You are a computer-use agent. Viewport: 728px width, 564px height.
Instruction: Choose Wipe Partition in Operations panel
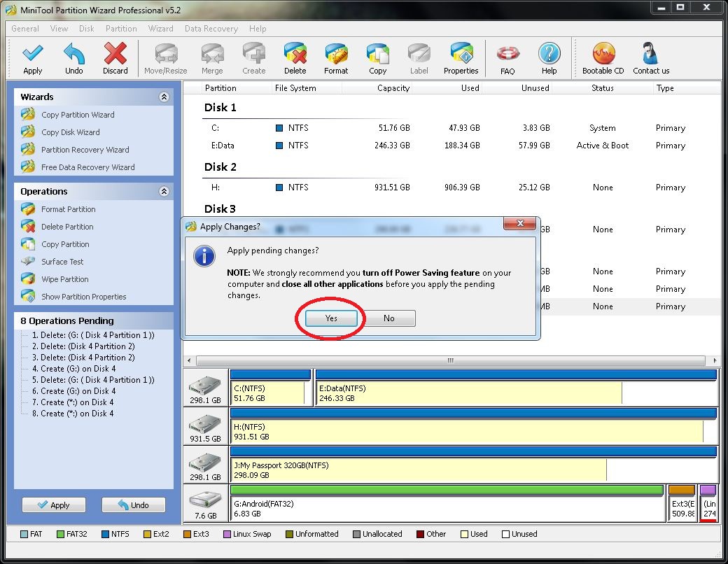click(64, 279)
